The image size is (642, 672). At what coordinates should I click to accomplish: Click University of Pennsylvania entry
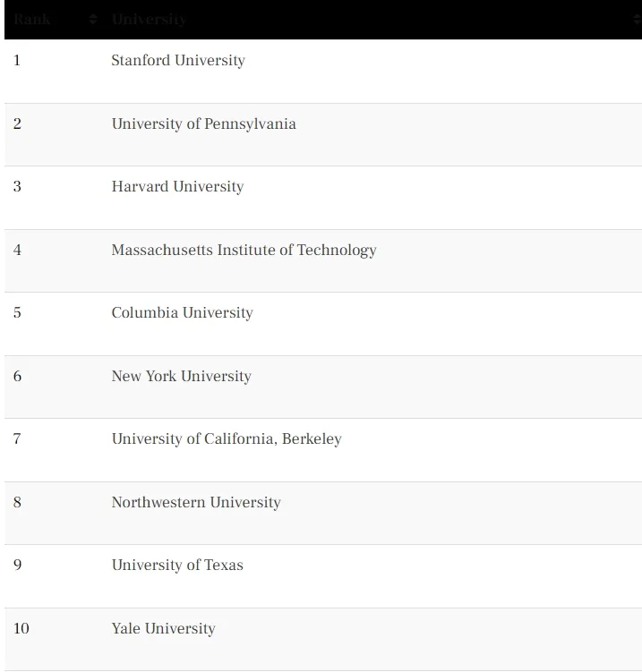(x=204, y=123)
